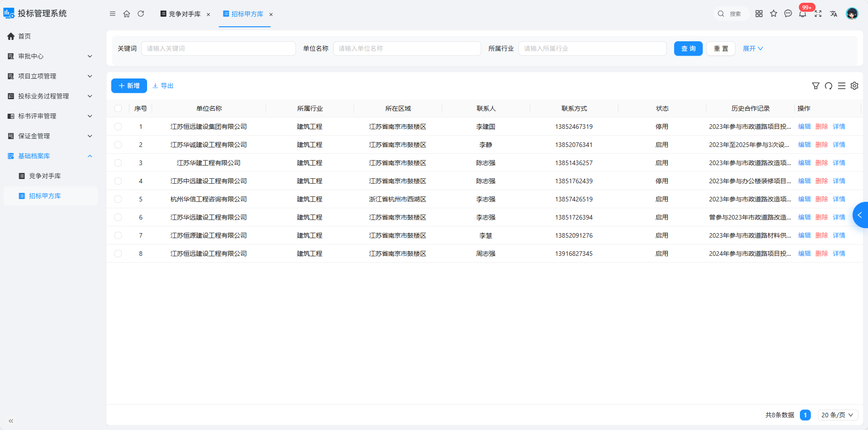Check the row for 江苏恒远建设集团有限公司

tap(118, 127)
